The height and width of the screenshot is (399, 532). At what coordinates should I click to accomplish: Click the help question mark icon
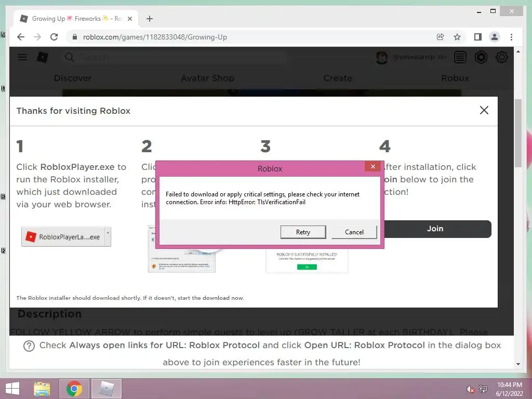(29, 346)
